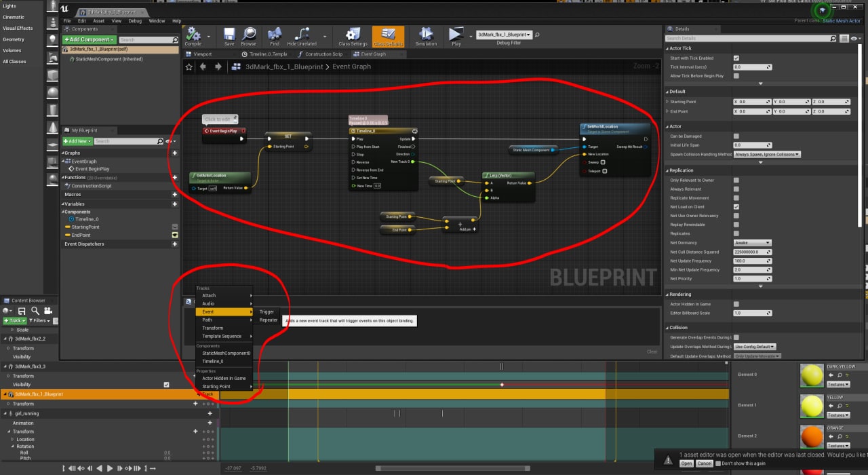Navigate forward arrow in Event Graph
This screenshot has height=475, width=868.
(218, 66)
